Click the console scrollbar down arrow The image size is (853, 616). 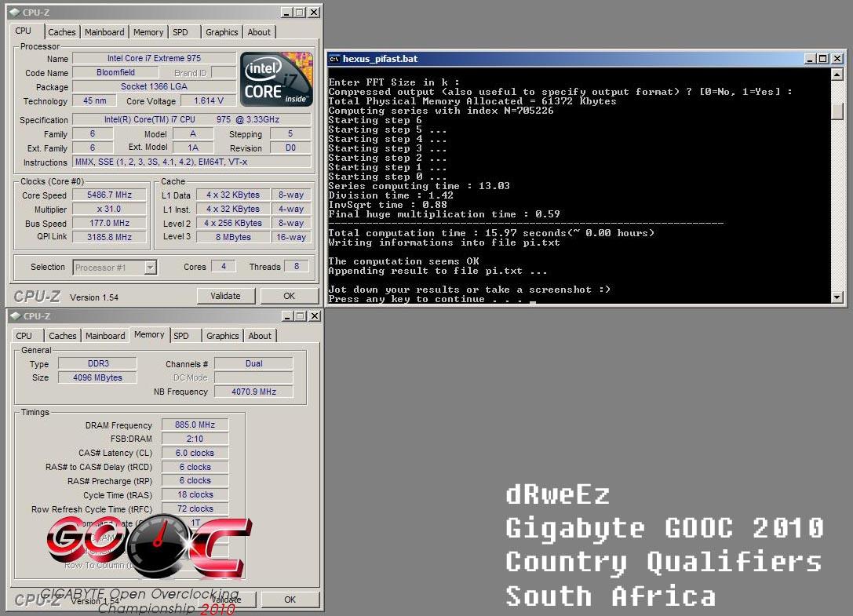click(x=837, y=297)
